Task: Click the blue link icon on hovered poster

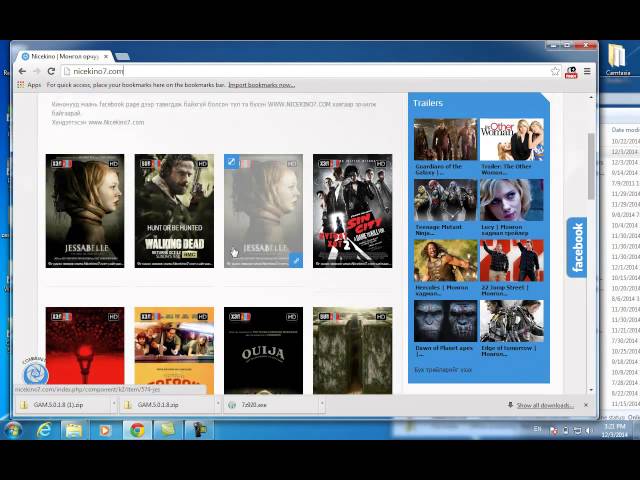Action: tap(296, 260)
